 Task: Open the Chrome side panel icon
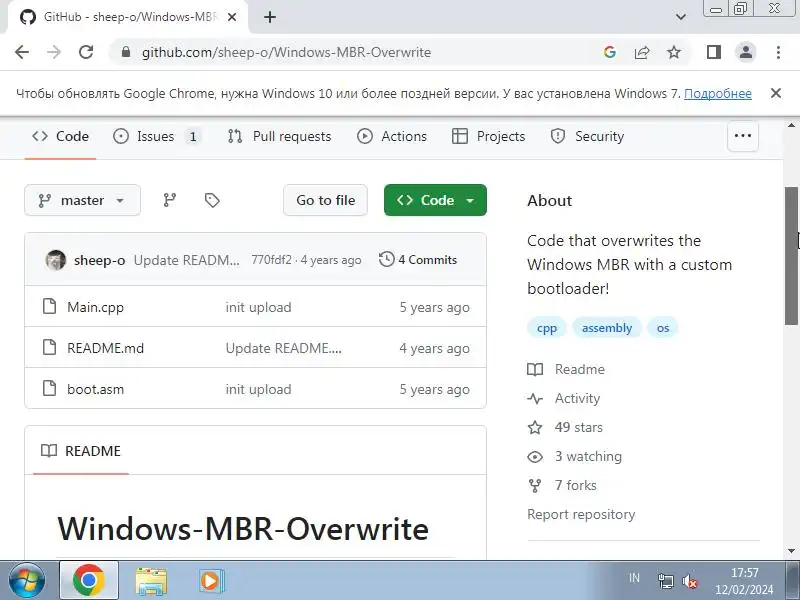[714, 52]
